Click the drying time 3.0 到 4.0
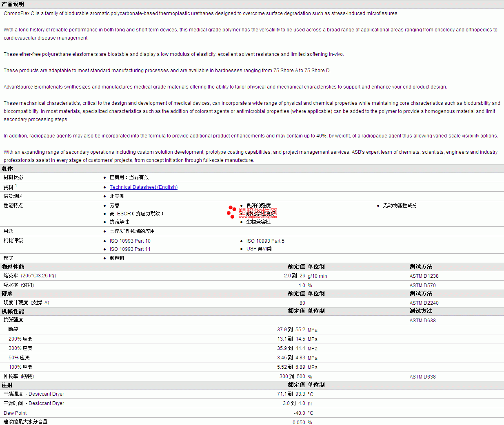This screenshot has width=504, height=425. [294, 403]
